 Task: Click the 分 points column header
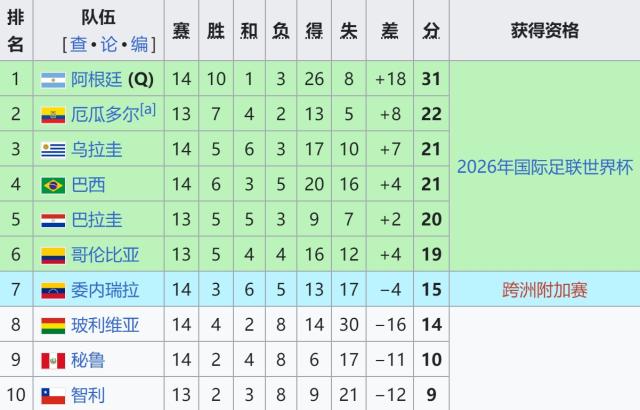(x=431, y=31)
